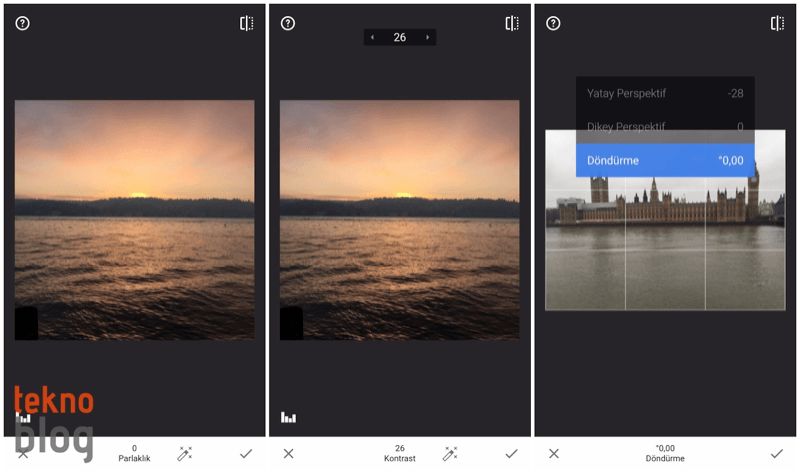Show histogram in the Kontrast screen
The height and width of the screenshot is (474, 800).
[289, 417]
